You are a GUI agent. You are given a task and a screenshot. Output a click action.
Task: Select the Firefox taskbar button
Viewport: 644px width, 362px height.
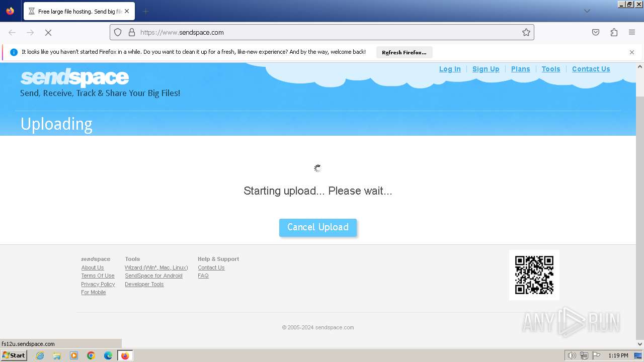click(x=125, y=355)
